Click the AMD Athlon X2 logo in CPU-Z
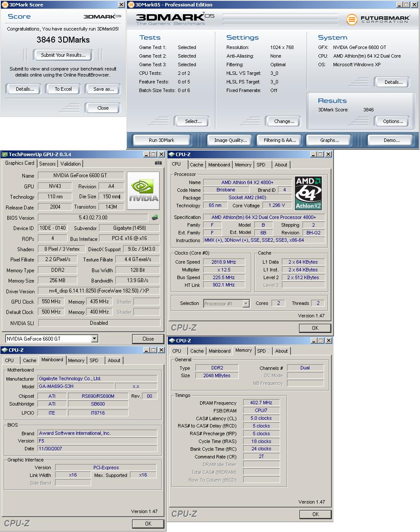The width and height of the screenshot is (420, 532). click(308, 193)
